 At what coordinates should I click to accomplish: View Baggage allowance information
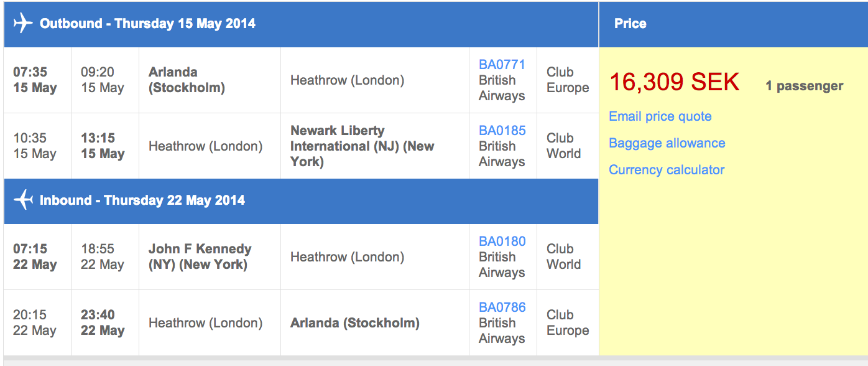(x=667, y=143)
